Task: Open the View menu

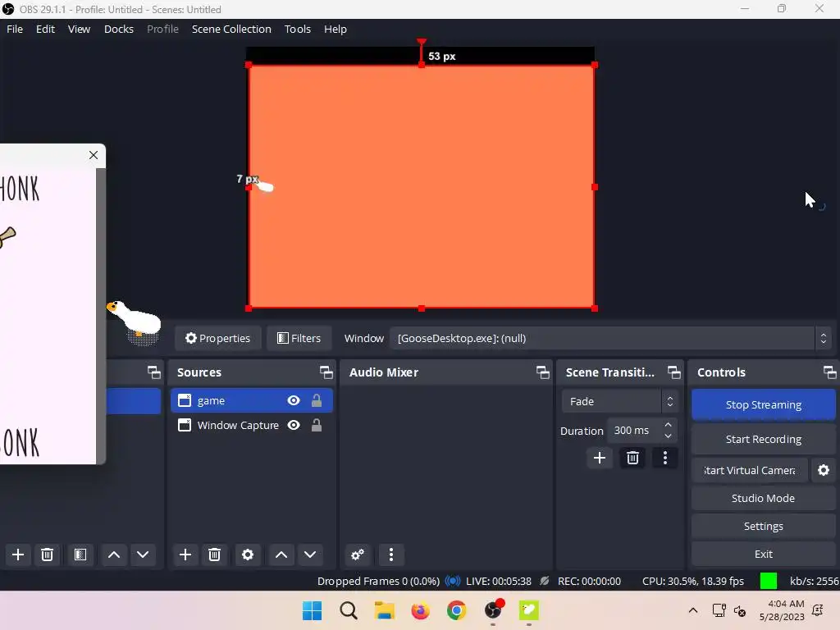Action: [x=79, y=29]
